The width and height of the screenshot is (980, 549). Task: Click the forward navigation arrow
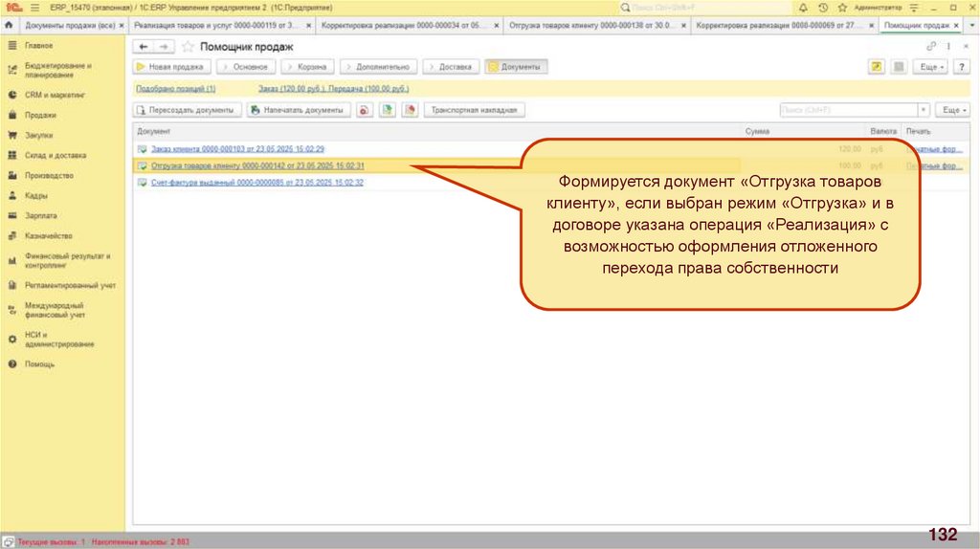tap(164, 47)
